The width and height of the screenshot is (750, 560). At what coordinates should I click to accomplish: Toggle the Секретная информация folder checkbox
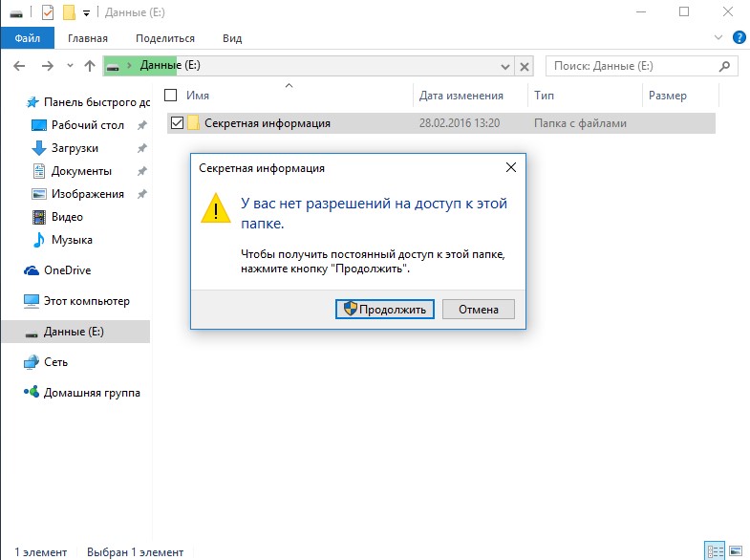176,123
